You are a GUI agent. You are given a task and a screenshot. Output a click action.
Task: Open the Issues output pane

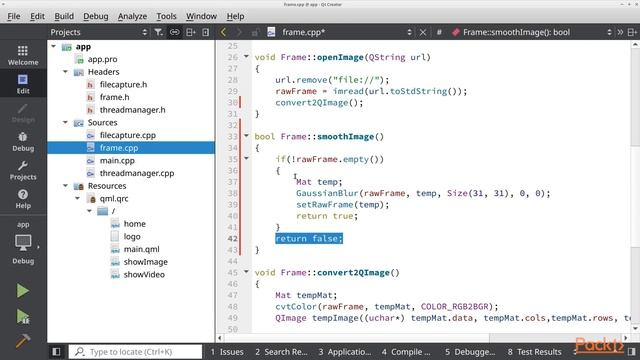point(227,351)
